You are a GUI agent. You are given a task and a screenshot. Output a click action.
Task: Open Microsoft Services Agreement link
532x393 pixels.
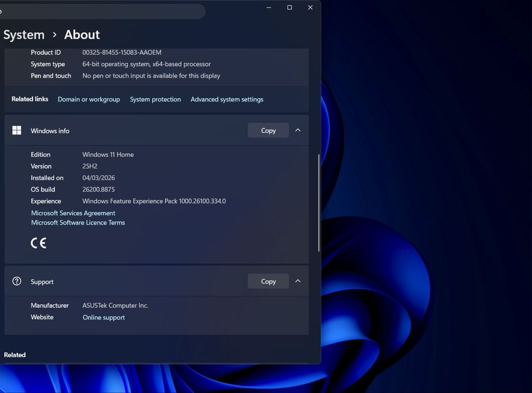click(x=74, y=213)
